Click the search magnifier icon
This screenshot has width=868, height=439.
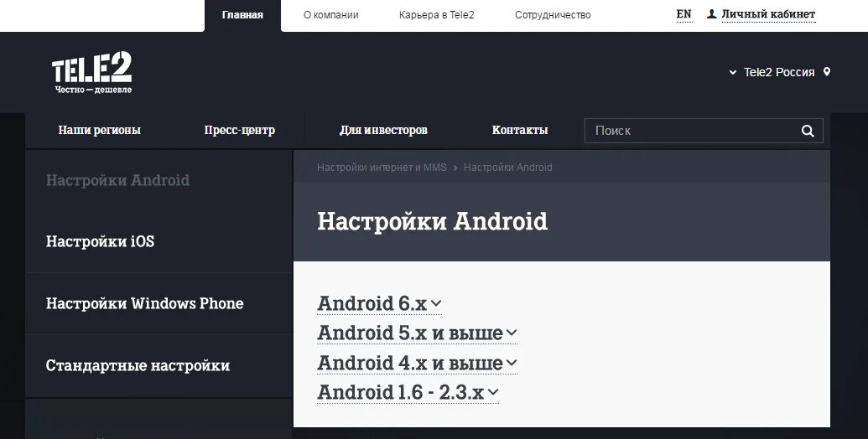coord(808,131)
